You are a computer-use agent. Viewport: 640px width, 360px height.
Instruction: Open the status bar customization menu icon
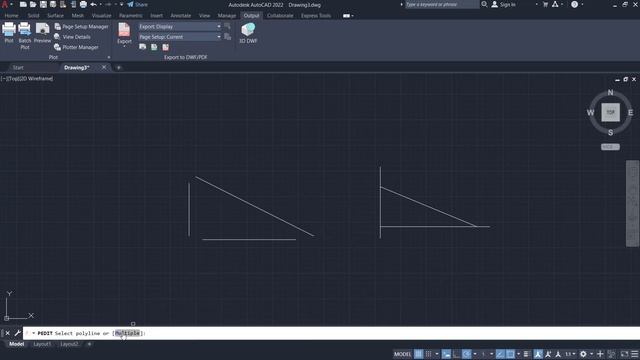pyautogui.click(x=634, y=354)
